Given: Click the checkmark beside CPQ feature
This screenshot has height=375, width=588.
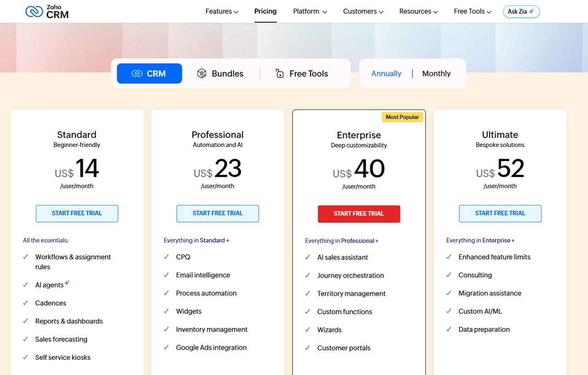Looking at the screenshot, I should tap(166, 257).
